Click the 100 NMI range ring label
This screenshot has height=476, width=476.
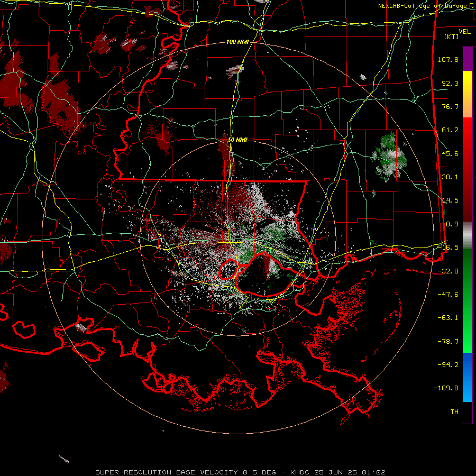click(x=237, y=42)
